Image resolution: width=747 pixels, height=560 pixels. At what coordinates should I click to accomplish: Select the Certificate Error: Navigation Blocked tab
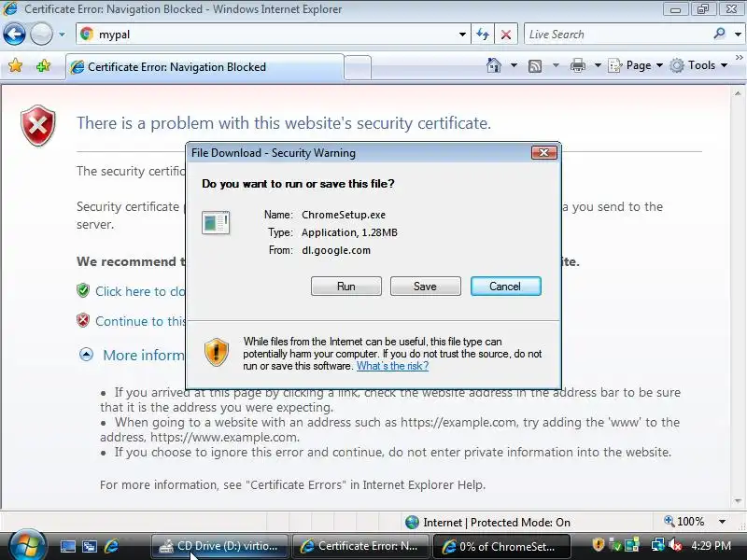tap(204, 67)
